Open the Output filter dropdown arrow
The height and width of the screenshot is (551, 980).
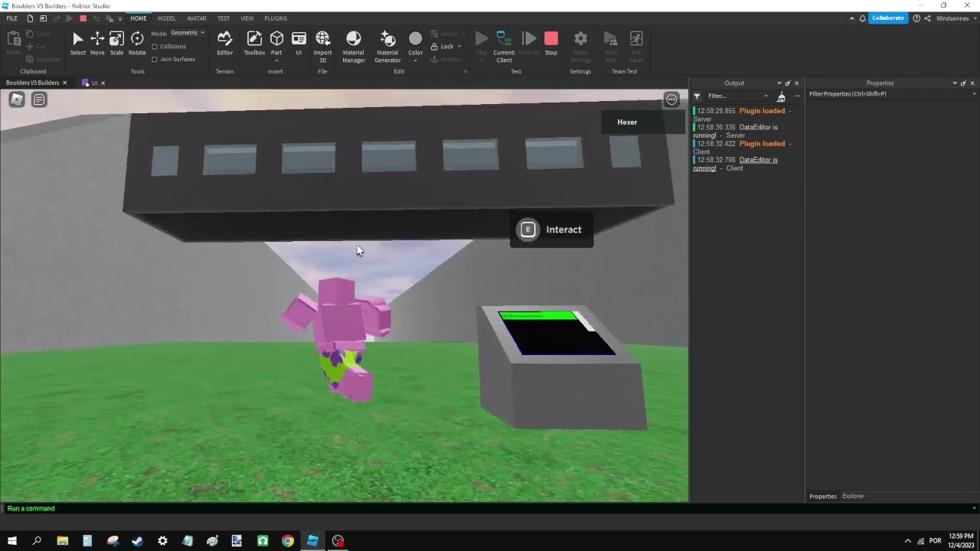tap(766, 96)
